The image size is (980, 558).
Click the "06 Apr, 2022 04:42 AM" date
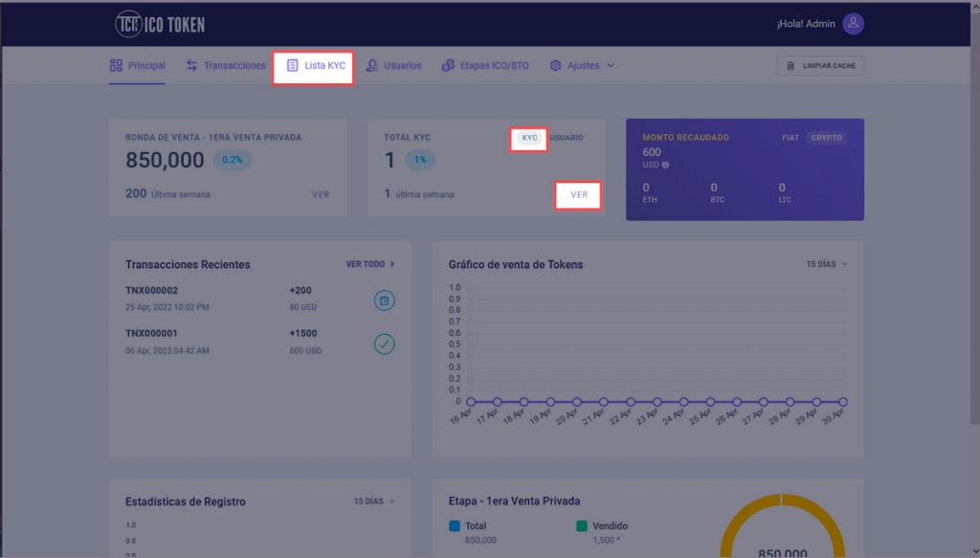(167, 350)
